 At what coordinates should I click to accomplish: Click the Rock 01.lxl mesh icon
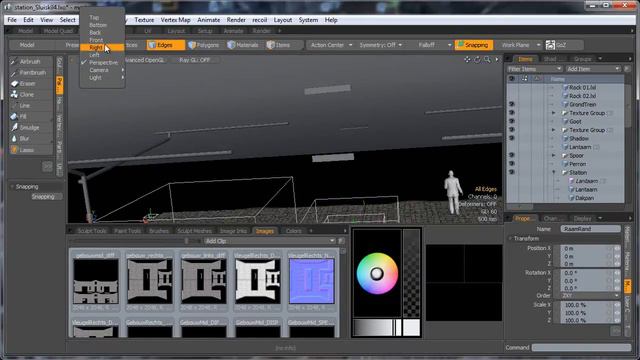(565, 87)
